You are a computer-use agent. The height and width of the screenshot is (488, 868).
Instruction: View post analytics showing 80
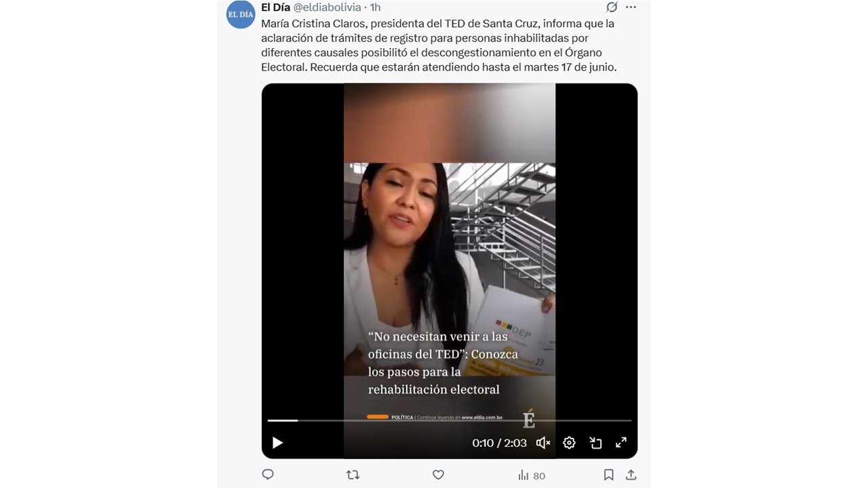click(532, 475)
